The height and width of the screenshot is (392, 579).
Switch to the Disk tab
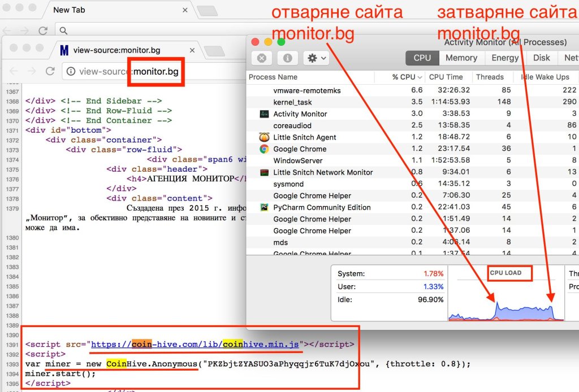[x=541, y=58]
